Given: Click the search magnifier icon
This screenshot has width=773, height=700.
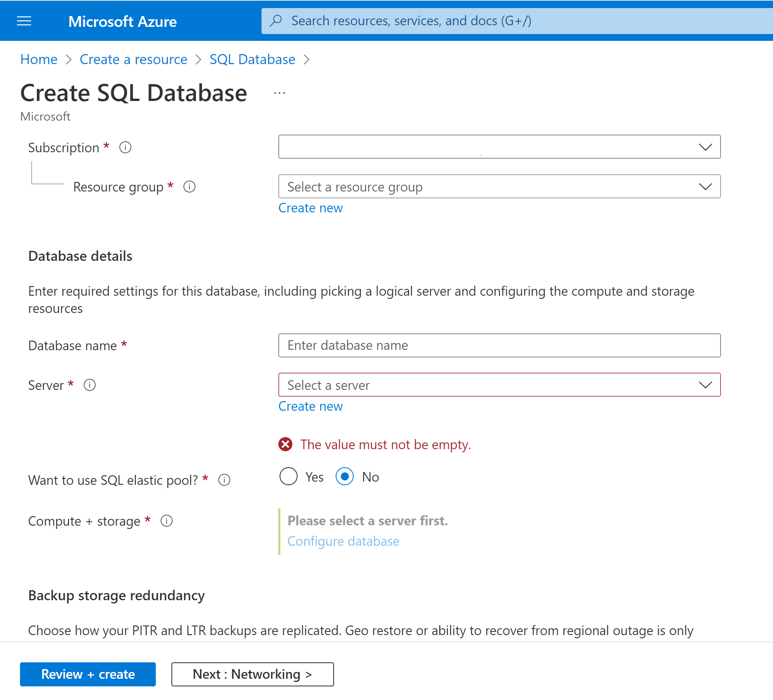Looking at the screenshot, I should click(276, 21).
